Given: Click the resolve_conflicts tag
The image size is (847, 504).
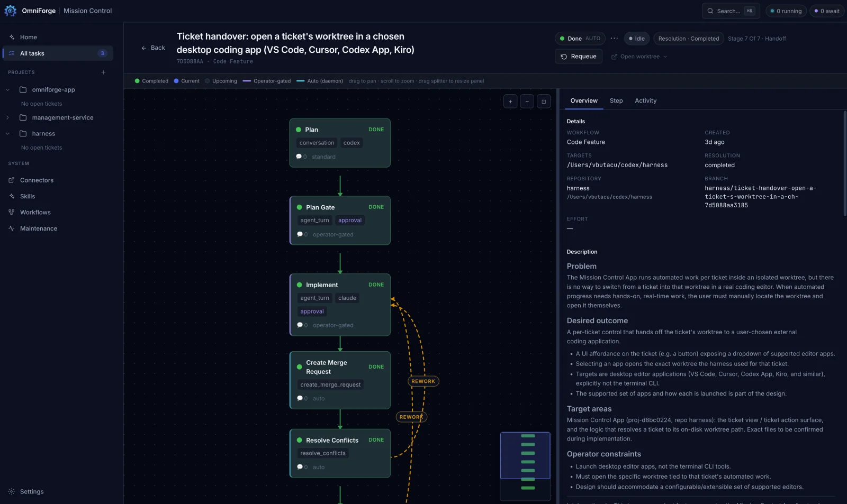Looking at the screenshot, I should click(x=323, y=453).
